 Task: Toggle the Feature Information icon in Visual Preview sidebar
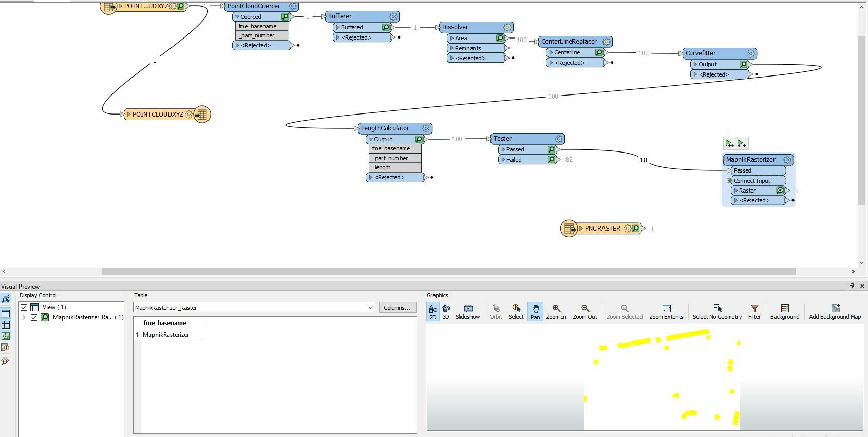pos(6,348)
